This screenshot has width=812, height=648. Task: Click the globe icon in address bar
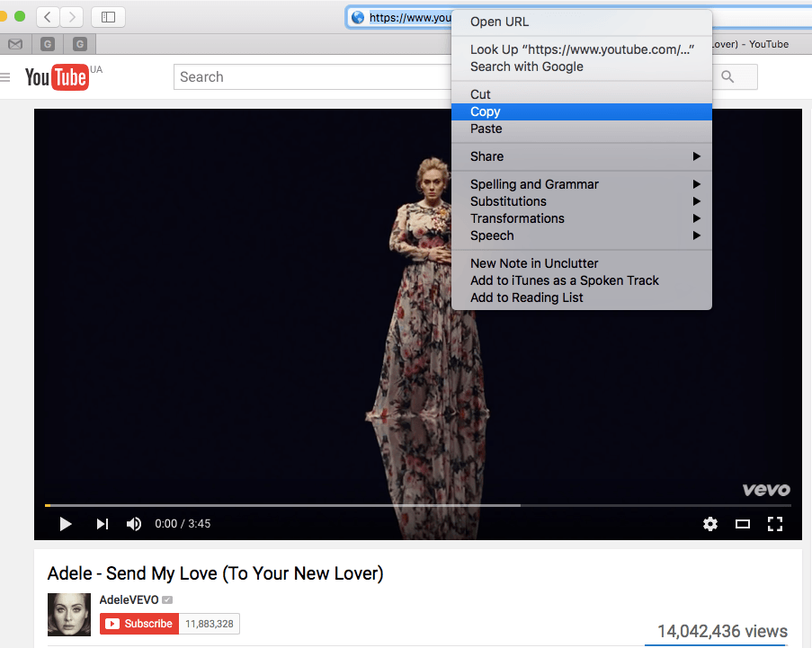[358, 18]
